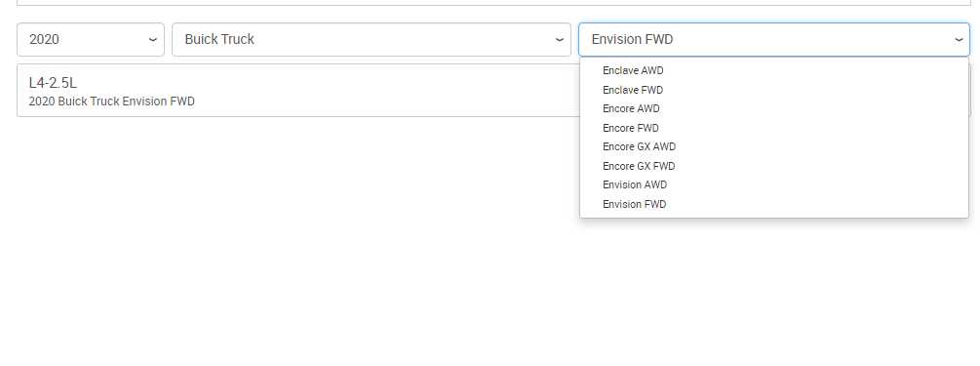Click the chevron on the year selector
The height and width of the screenshot is (366, 980).
(152, 39)
